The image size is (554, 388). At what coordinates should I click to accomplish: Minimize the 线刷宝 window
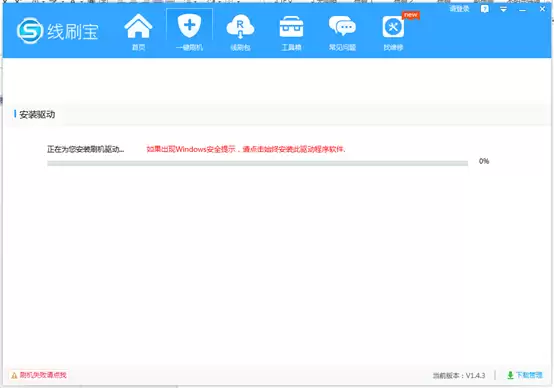(x=522, y=10)
